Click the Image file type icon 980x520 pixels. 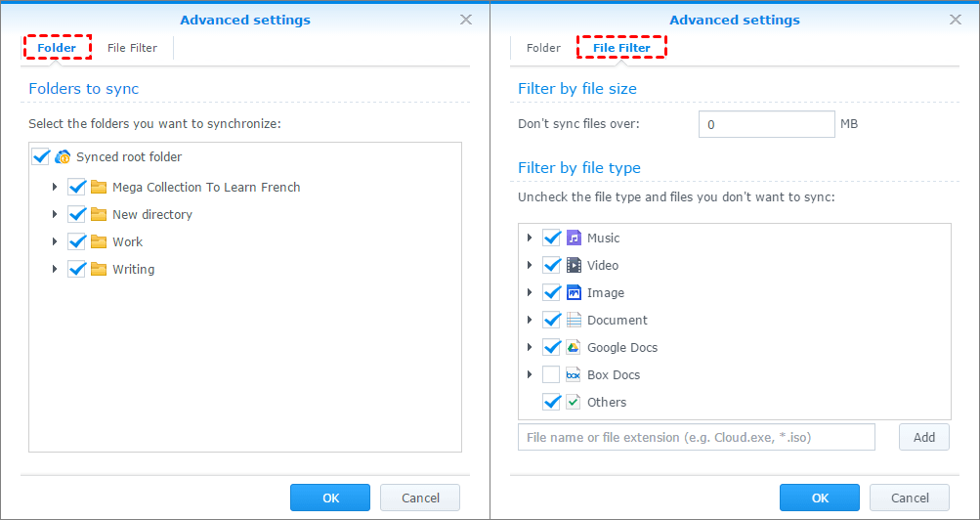[574, 292]
